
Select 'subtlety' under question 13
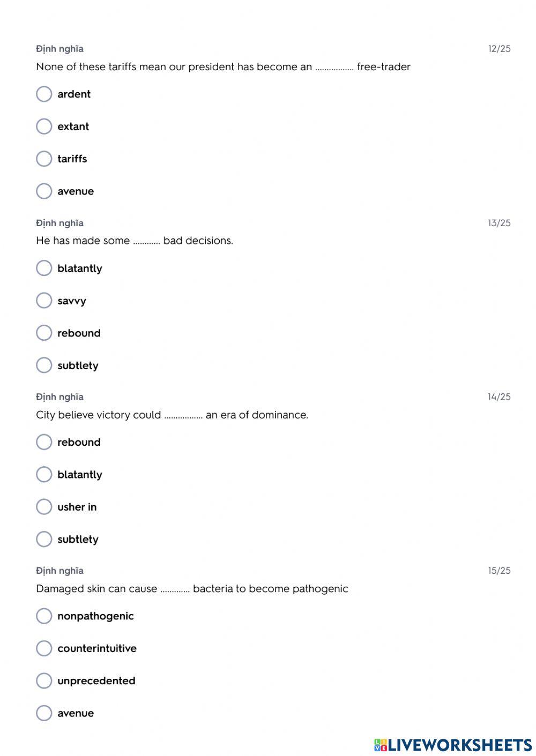click(44, 365)
